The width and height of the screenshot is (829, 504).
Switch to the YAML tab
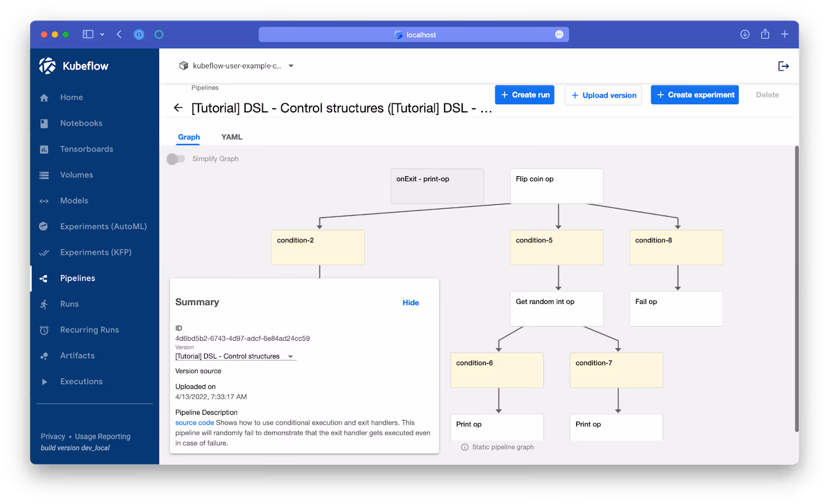coord(232,137)
